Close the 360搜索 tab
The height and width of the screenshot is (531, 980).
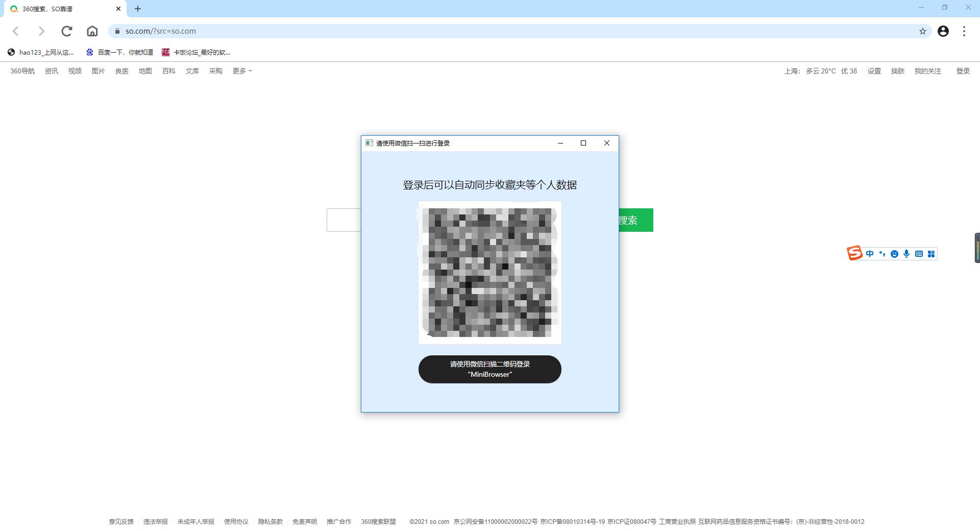(118, 9)
